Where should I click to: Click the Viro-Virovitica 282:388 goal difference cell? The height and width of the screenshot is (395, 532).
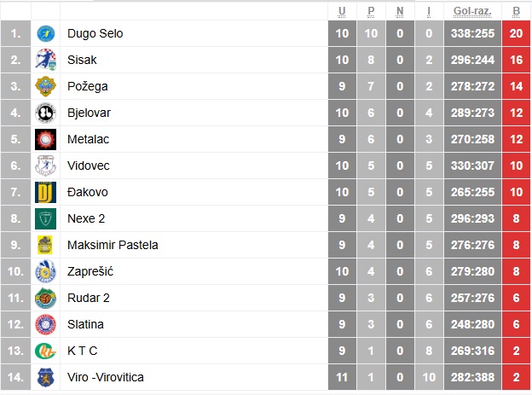[472, 377]
